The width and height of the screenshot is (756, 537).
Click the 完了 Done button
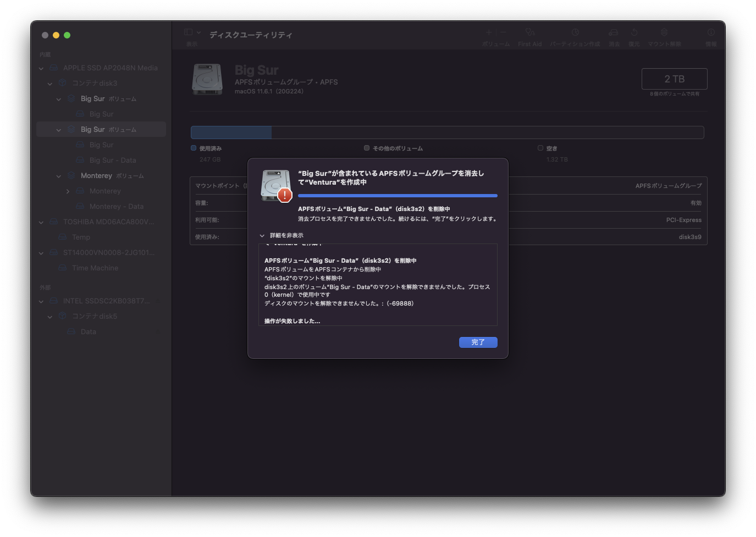[x=478, y=342]
